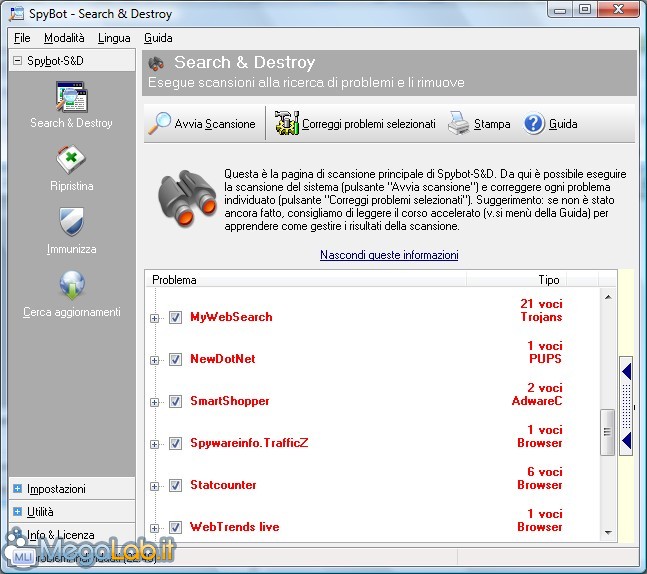647x574 pixels.
Task: Uncheck the Spywareinfo.TrafficZ checkbox
Action: (x=175, y=444)
